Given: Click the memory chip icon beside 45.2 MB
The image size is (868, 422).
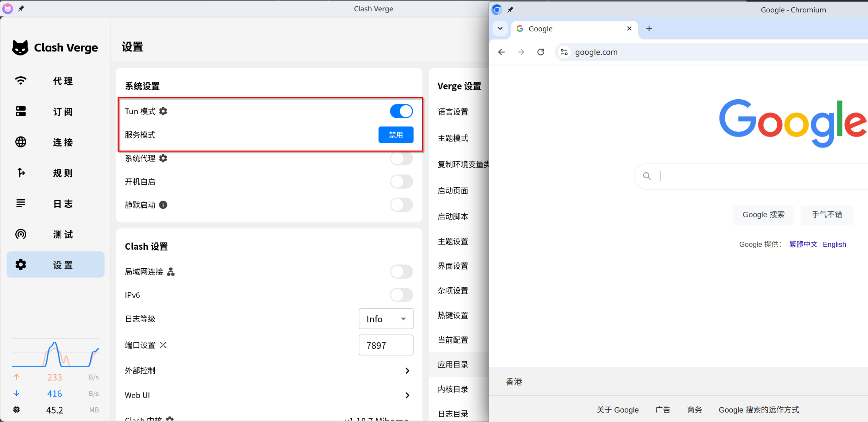Looking at the screenshot, I should tap(16, 410).
